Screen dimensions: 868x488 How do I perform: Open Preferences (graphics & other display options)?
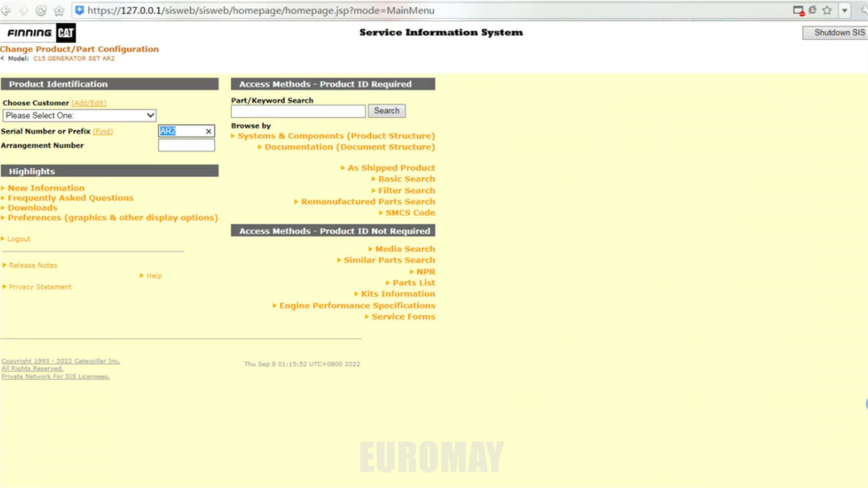tap(113, 218)
